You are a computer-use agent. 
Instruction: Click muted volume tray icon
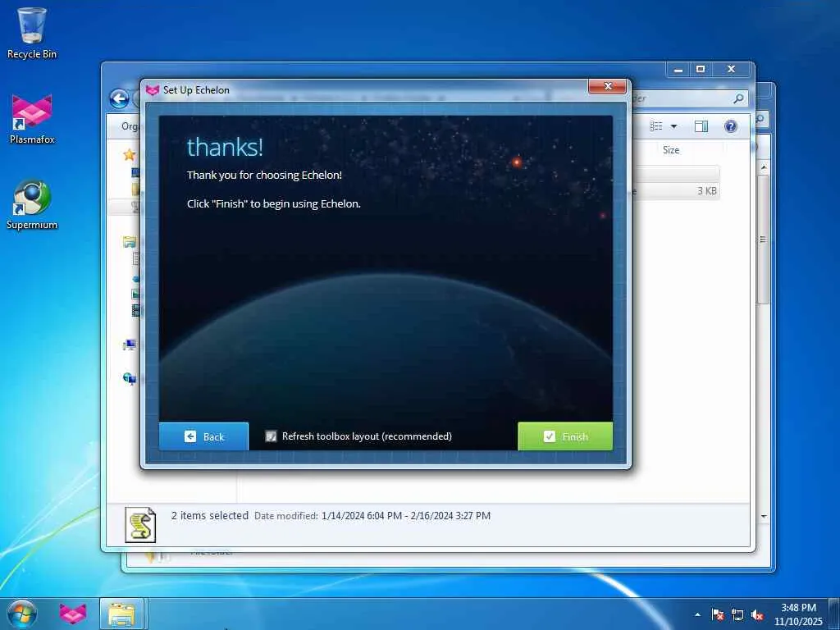click(x=757, y=614)
